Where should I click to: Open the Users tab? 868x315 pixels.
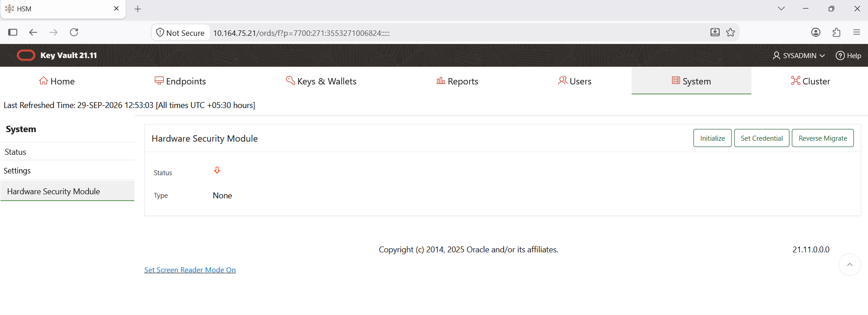[x=575, y=81]
